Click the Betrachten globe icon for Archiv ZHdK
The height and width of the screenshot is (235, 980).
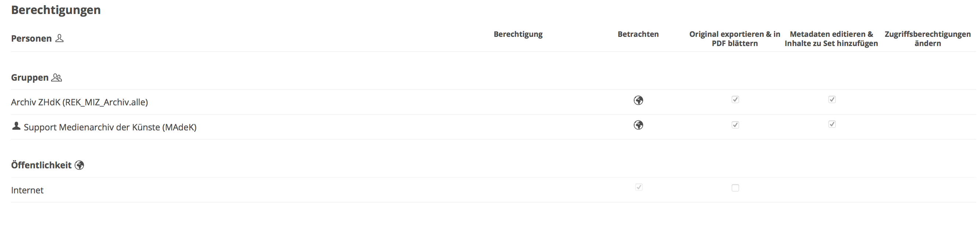[x=638, y=100]
